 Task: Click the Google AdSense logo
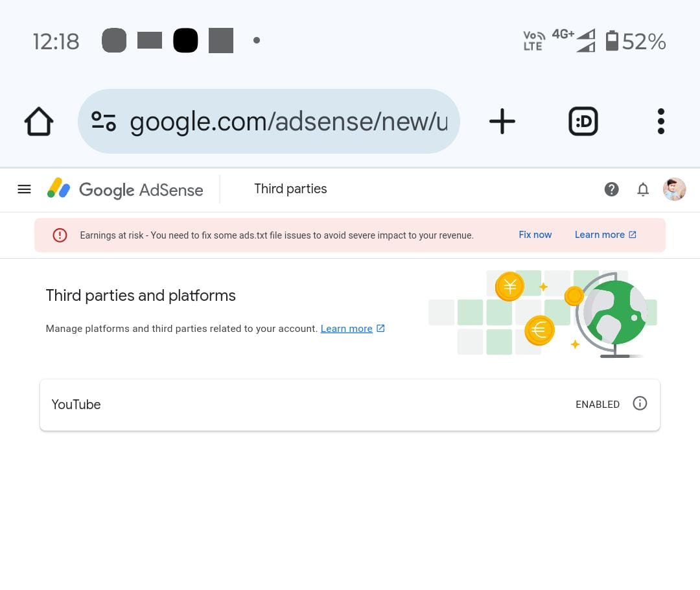[x=125, y=189]
